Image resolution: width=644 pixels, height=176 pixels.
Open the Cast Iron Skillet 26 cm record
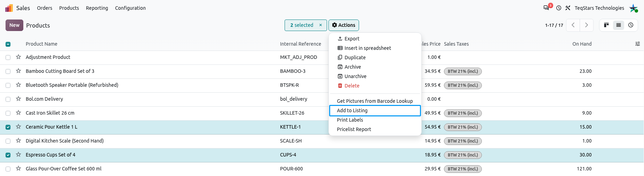50,113
